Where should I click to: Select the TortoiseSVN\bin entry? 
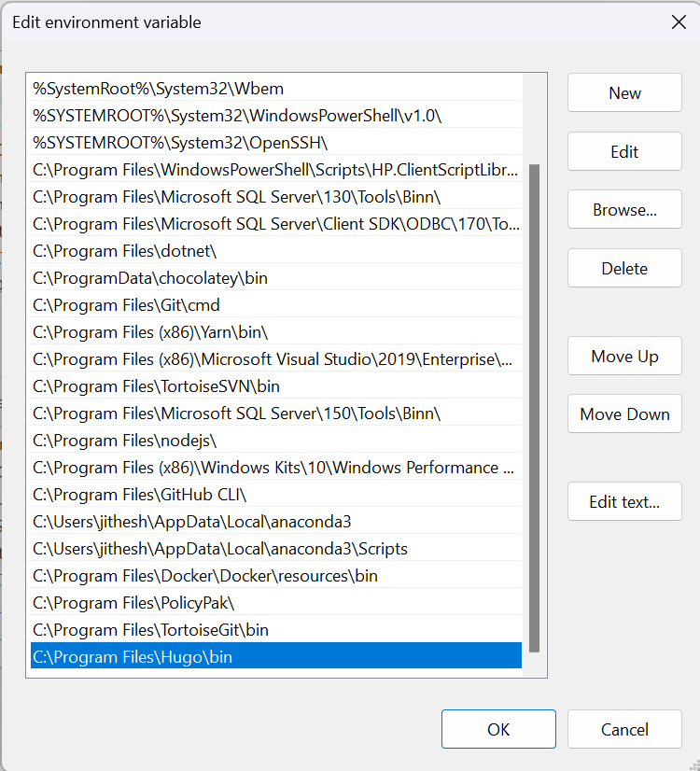(156, 386)
